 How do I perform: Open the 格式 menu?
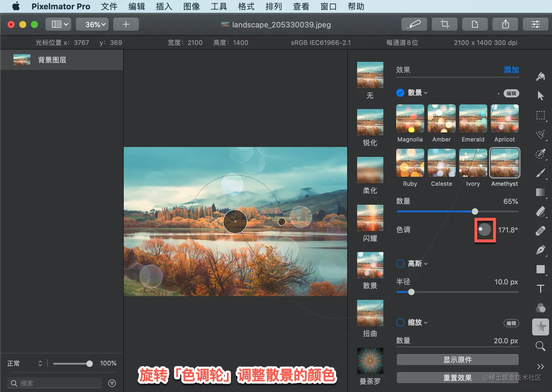246,7
